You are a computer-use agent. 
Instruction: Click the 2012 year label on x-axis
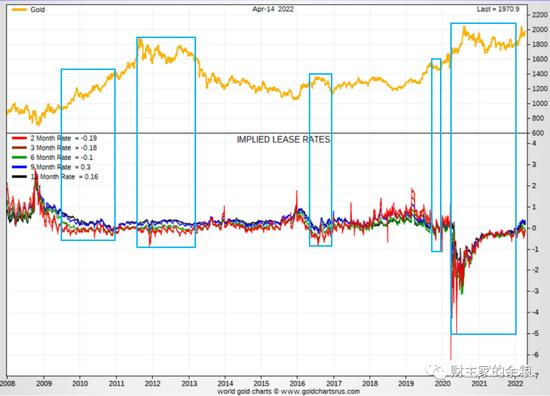(153, 383)
